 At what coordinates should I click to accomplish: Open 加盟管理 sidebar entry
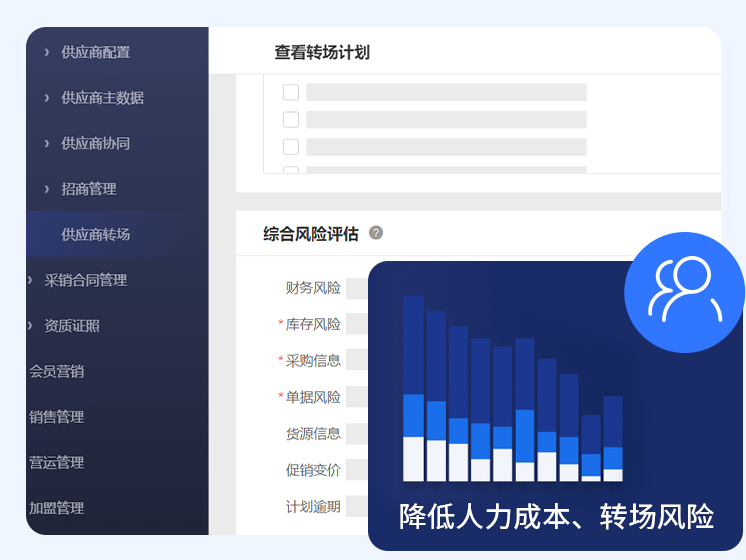(56, 508)
